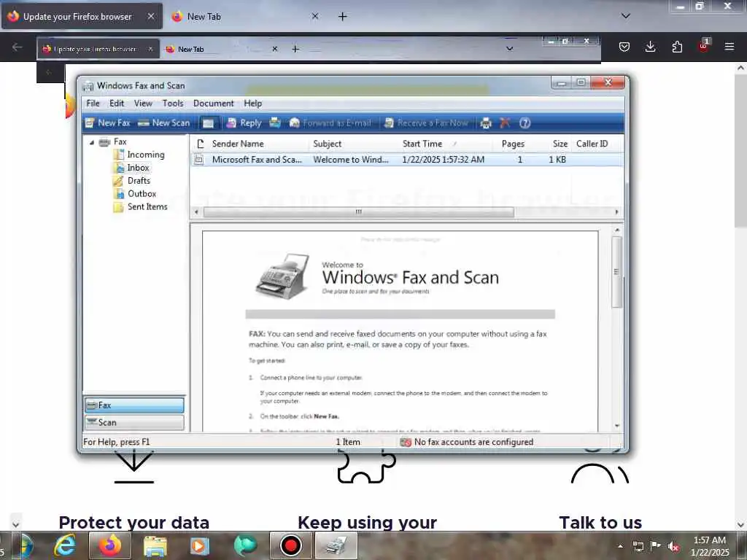This screenshot has width=747, height=560.
Task: Open the List all tabs chevron
Action: 625,16
